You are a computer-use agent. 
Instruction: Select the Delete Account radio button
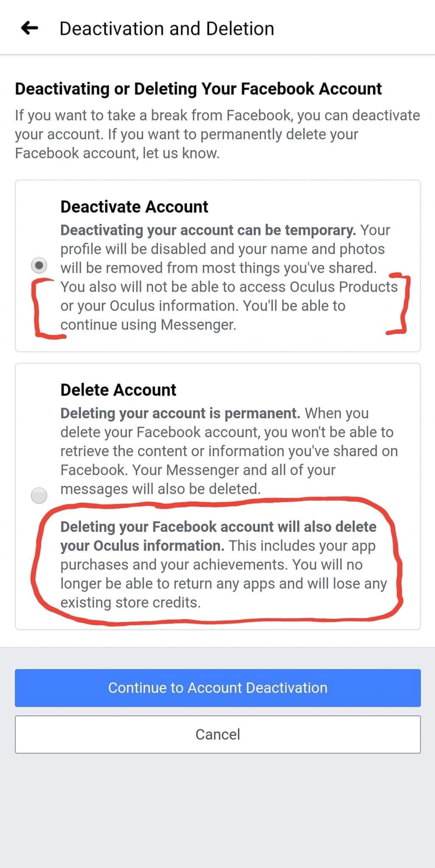tap(39, 495)
